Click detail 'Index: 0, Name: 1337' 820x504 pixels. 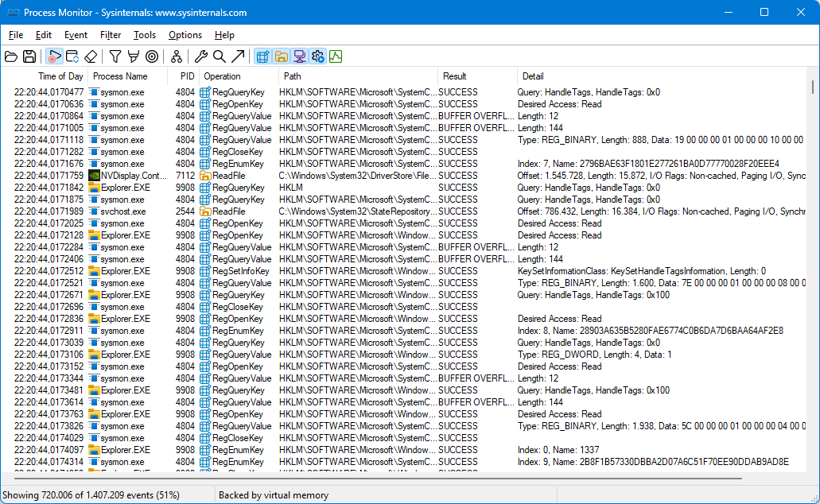pos(558,450)
